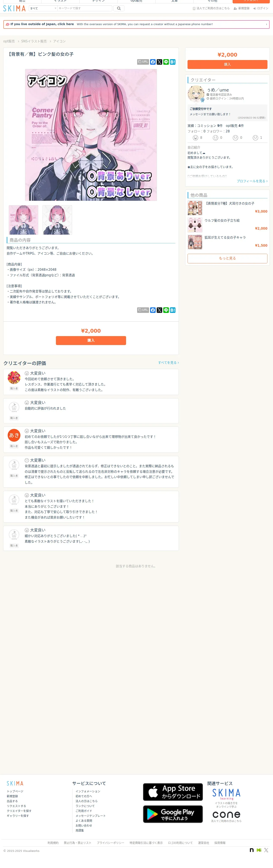Share on Facebook via bottom icon

(x=153, y=310)
